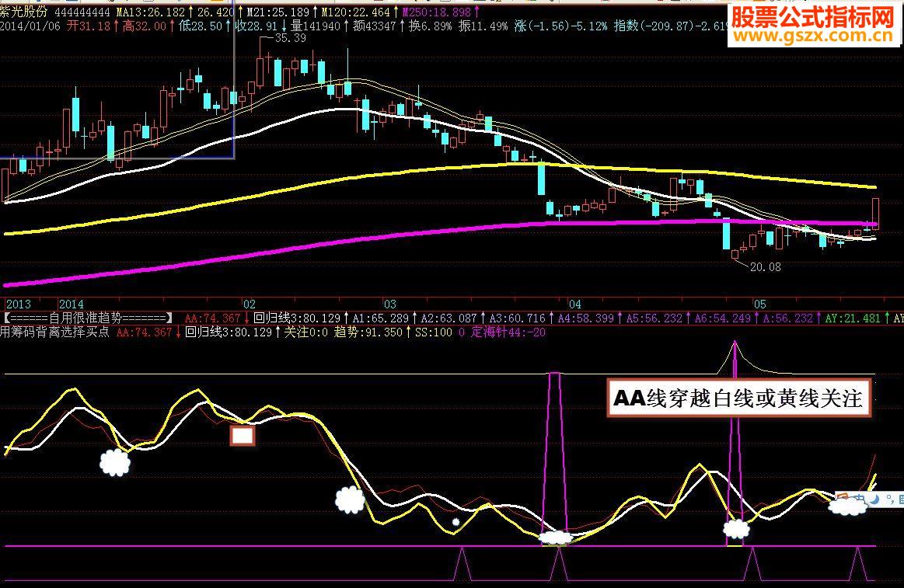Click the A6:54.249 indicator value
This screenshot has height=588, width=904.
(723, 318)
